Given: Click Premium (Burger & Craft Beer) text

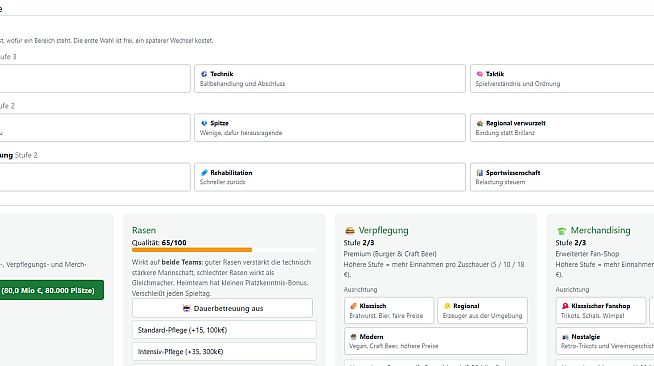Looking at the screenshot, I should [390, 253].
